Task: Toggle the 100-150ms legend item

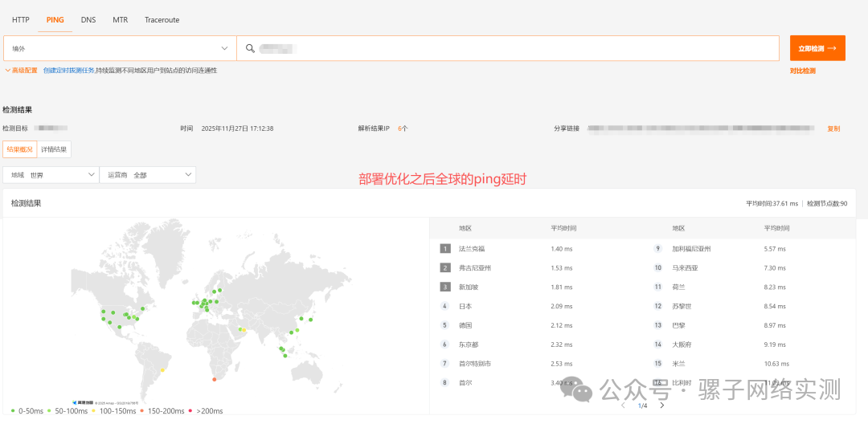Action: click(113, 410)
